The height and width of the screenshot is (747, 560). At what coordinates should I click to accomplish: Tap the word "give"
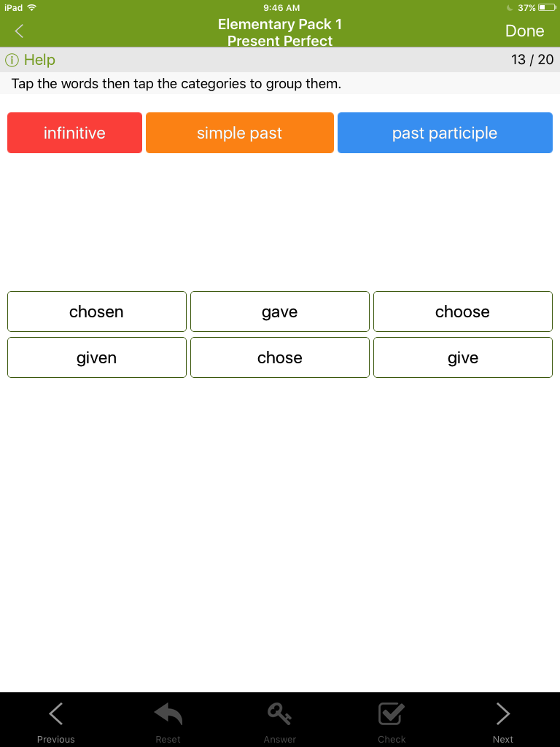click(463, 357)
